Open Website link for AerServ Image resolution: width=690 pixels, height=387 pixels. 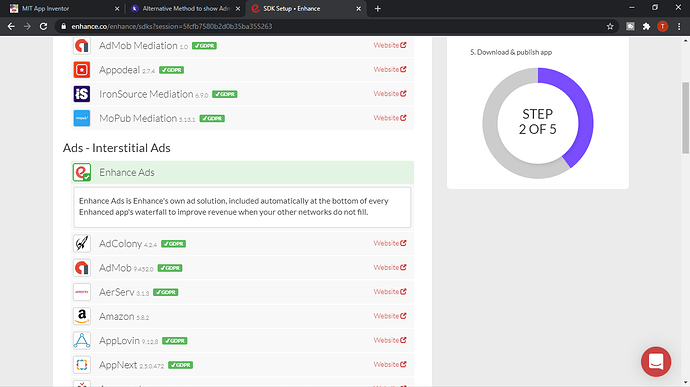click(390, 291)
